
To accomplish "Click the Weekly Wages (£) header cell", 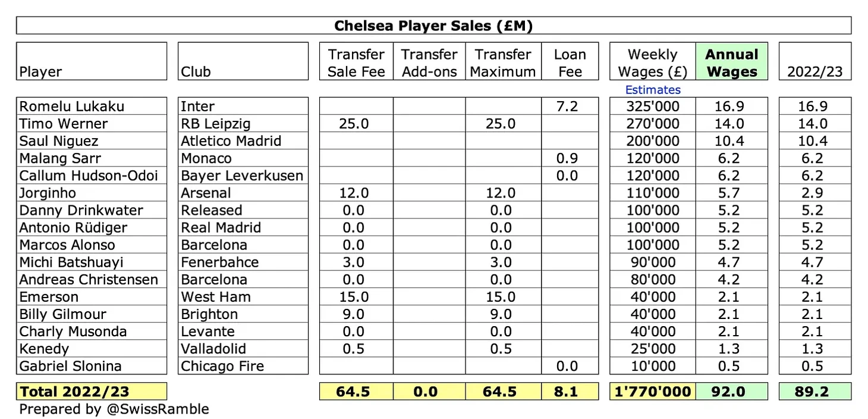I will [652, 62].
